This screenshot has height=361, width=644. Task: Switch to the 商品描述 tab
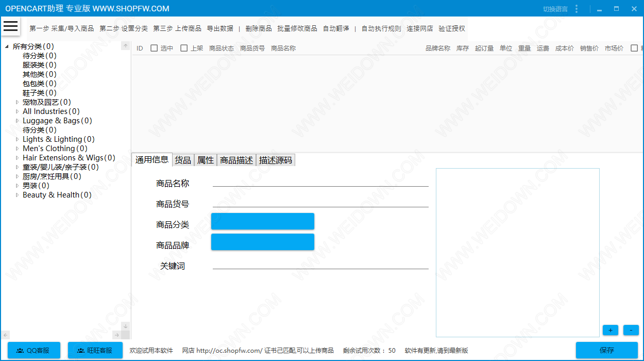click(236, 160)
